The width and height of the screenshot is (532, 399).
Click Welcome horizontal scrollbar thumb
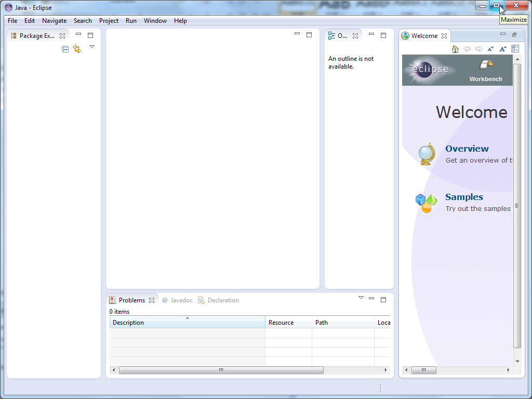tap(424, 370)
